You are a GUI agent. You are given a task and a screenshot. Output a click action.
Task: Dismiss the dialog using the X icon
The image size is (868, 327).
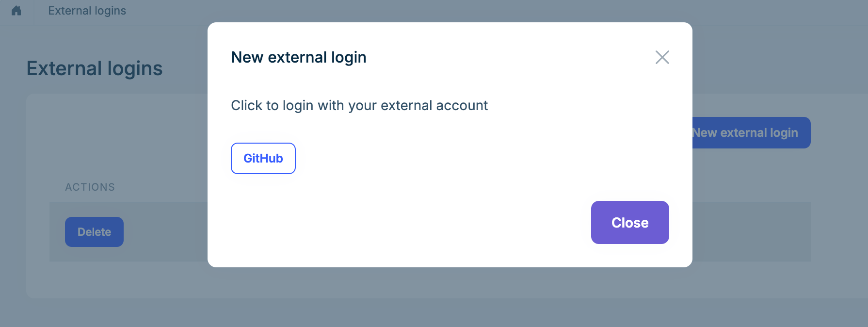tap(662, 57)
